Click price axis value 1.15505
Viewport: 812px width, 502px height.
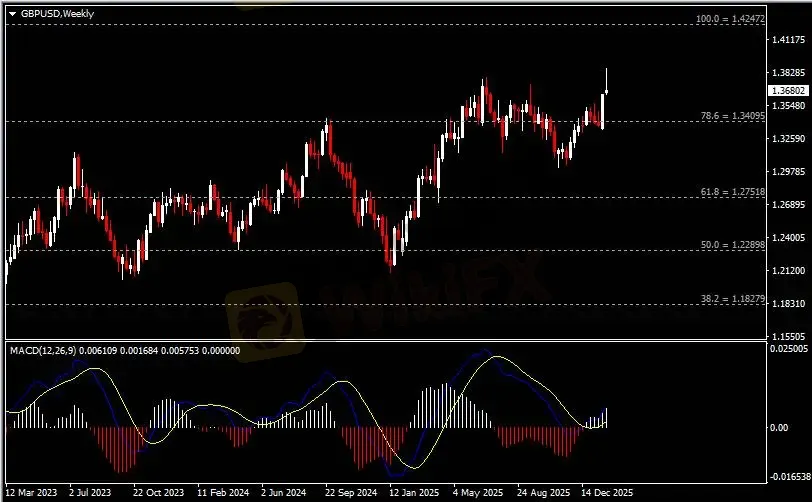(789, 336)
